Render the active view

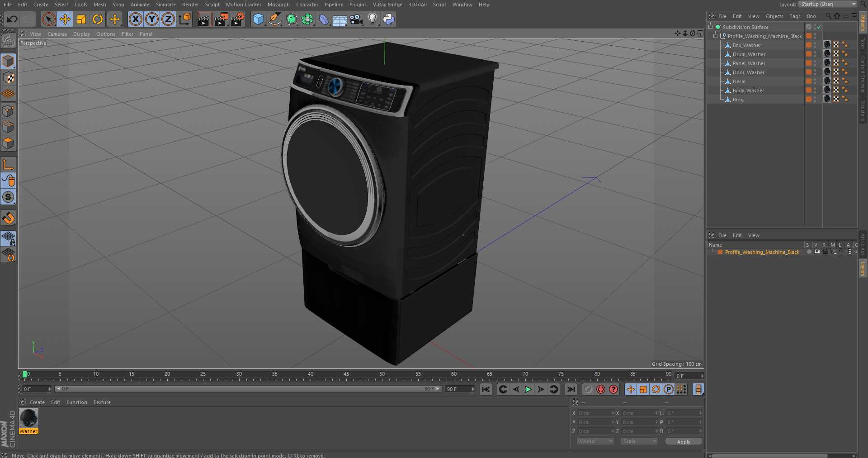click(204, 19)
